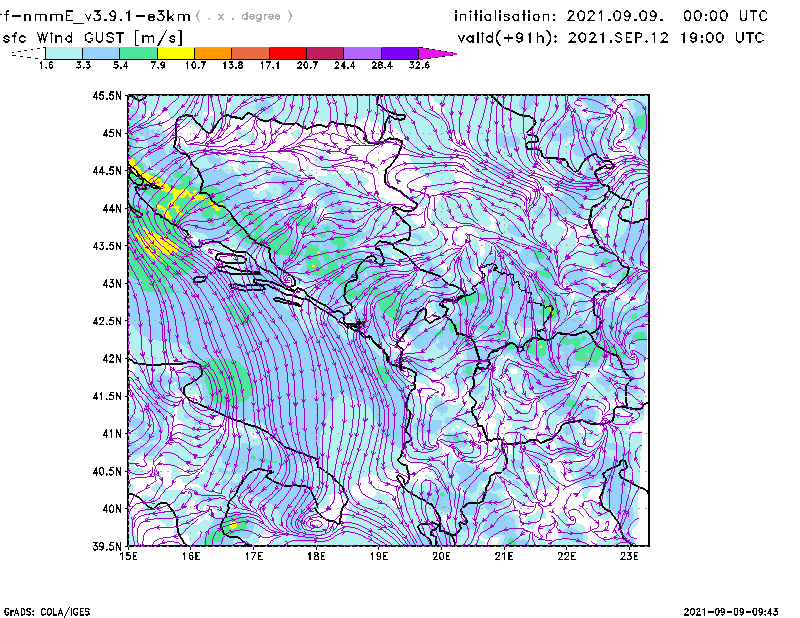Click the '17.1' colorbar value
The image size is (800, 618).
coord(270,65)
